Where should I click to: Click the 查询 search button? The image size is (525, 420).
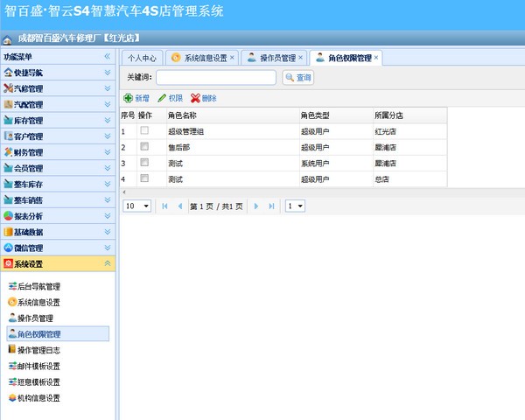tap(298, 78)
